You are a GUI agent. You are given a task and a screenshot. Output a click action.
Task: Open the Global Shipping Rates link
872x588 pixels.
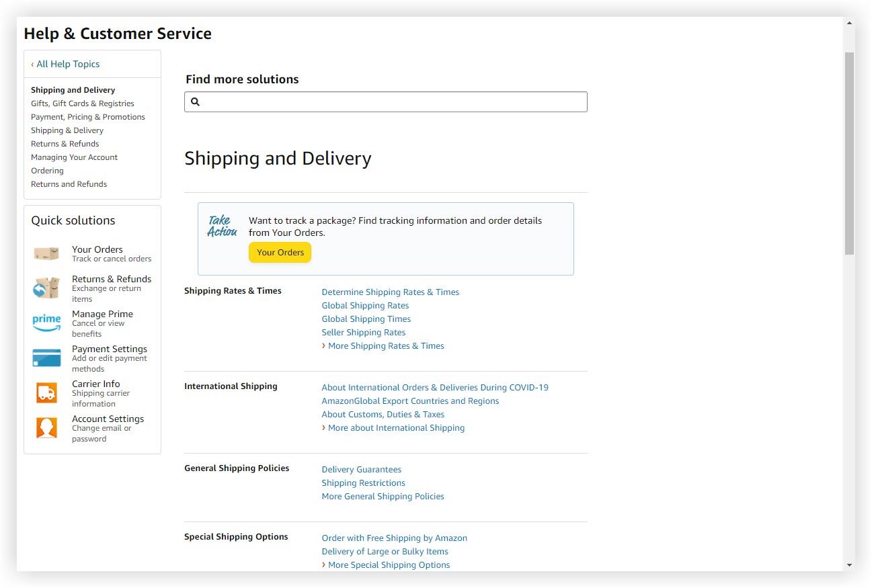(365, 306)
